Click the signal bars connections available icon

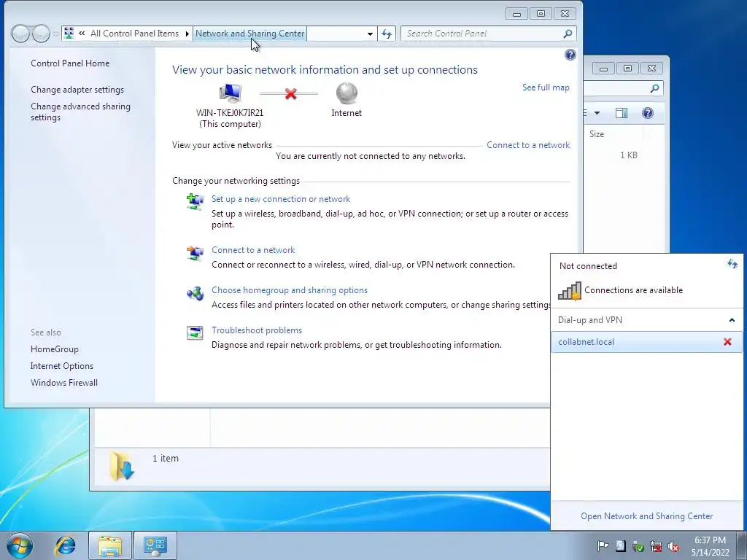point(570,290)
